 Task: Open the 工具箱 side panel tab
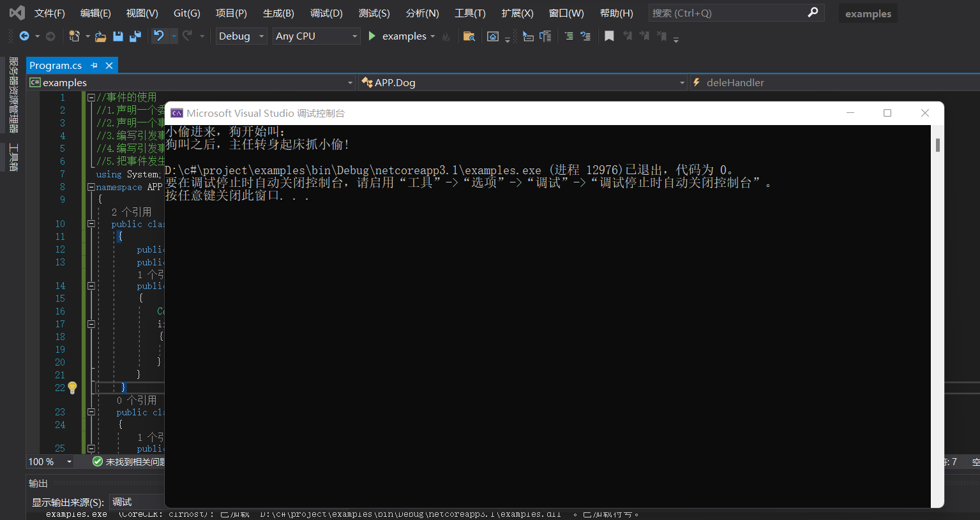pyautogui.click(x=13, y=157)
